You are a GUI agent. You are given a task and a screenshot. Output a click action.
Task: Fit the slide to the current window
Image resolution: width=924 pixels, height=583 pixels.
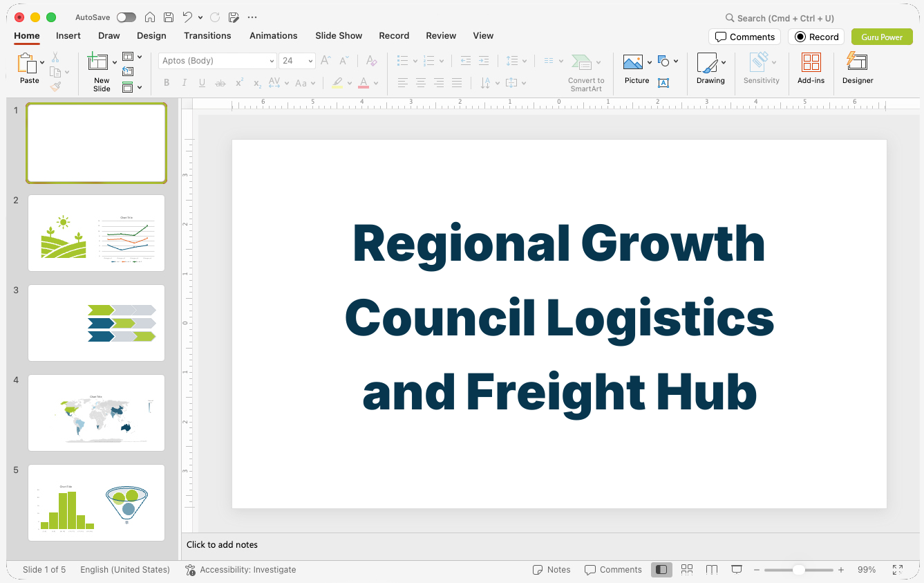click(898, 570)
